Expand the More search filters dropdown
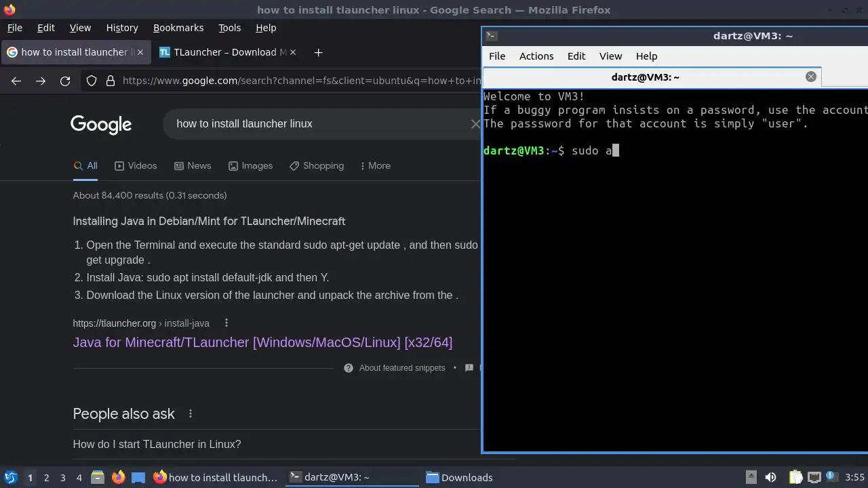868x488 pixels. [375, 166]
